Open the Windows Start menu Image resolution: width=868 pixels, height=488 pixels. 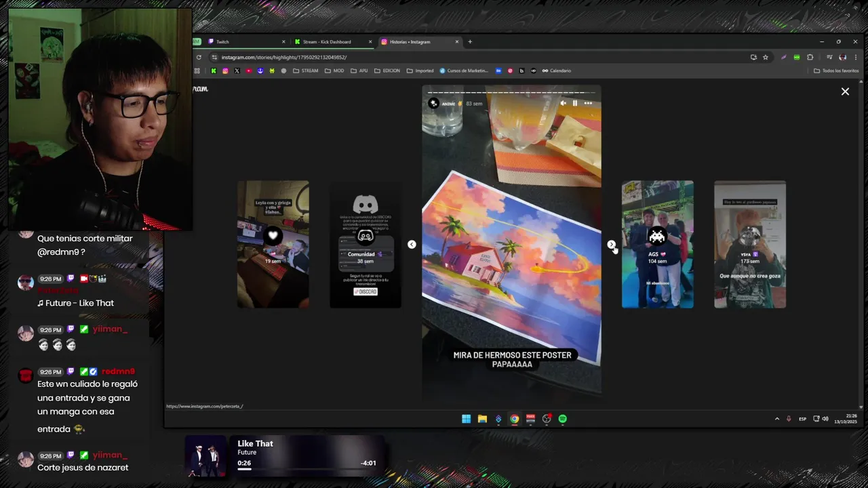[466, 419]
